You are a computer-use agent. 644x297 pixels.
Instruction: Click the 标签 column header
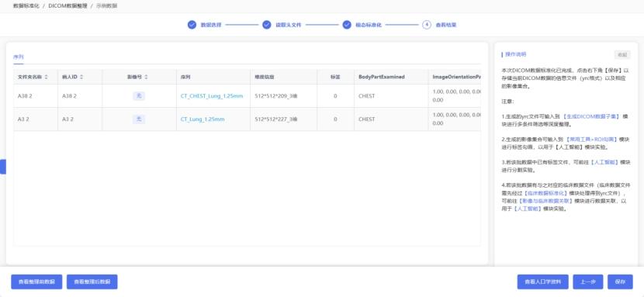pos(335,77)
